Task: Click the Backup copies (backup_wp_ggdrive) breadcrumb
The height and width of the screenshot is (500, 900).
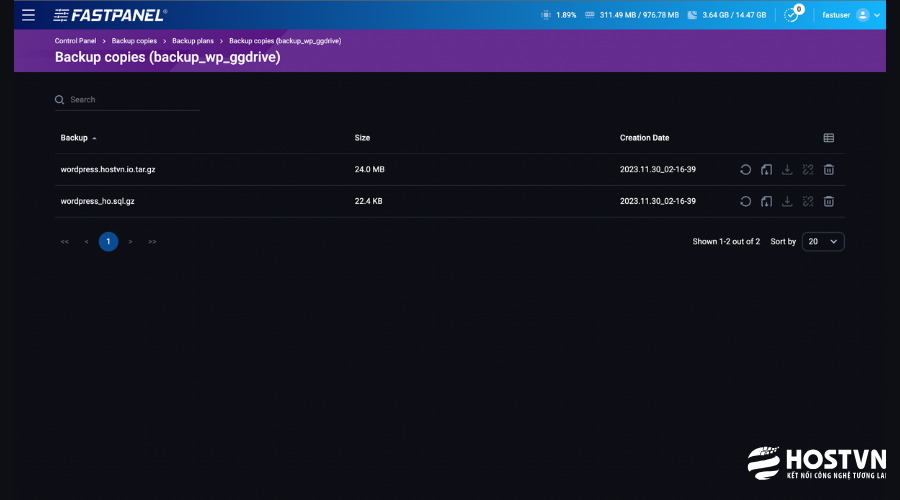Action: point(285,41)
